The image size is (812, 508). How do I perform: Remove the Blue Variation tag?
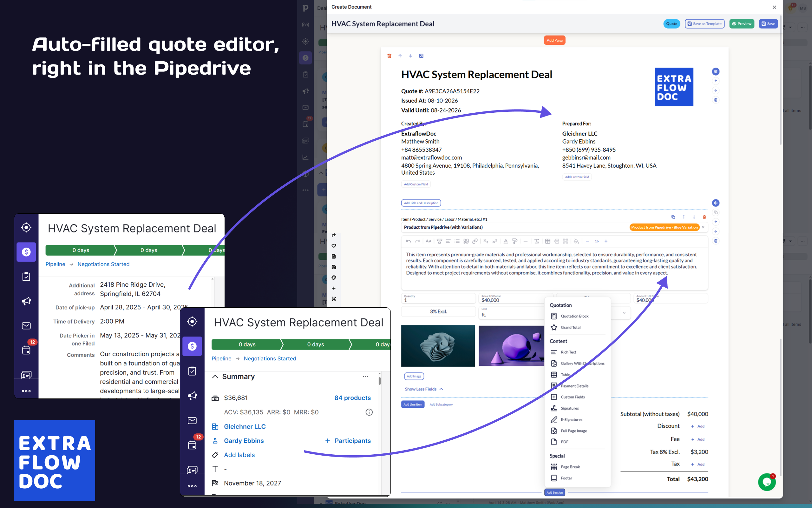point(703,227)
